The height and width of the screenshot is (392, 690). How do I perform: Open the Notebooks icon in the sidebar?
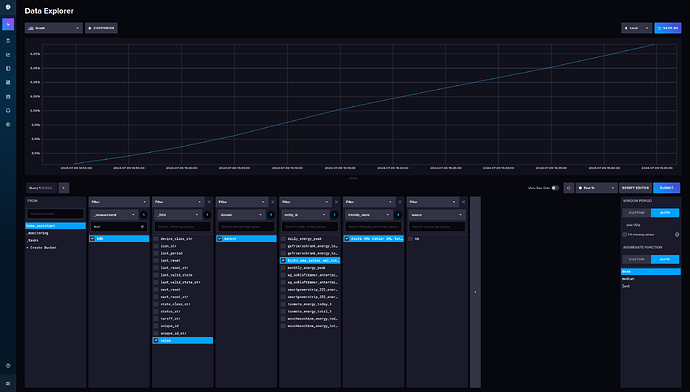8,69
